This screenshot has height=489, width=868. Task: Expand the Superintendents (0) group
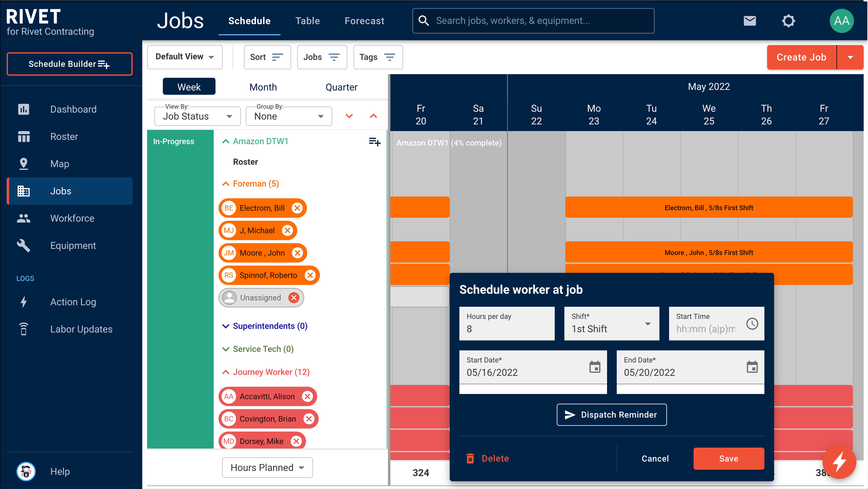(x=225, y=326)
